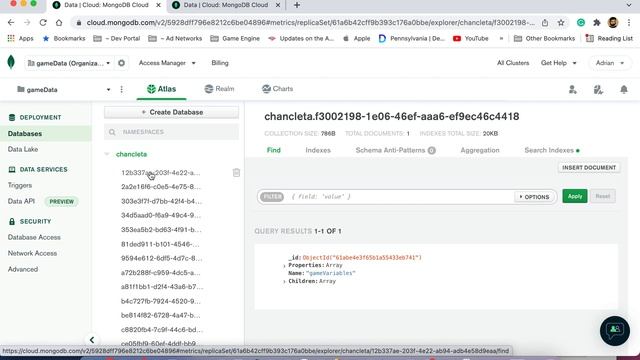Viewport: 640px width, 360px height.
Task: Focus the Namespaces search field
Action: [x=171, y=132]
